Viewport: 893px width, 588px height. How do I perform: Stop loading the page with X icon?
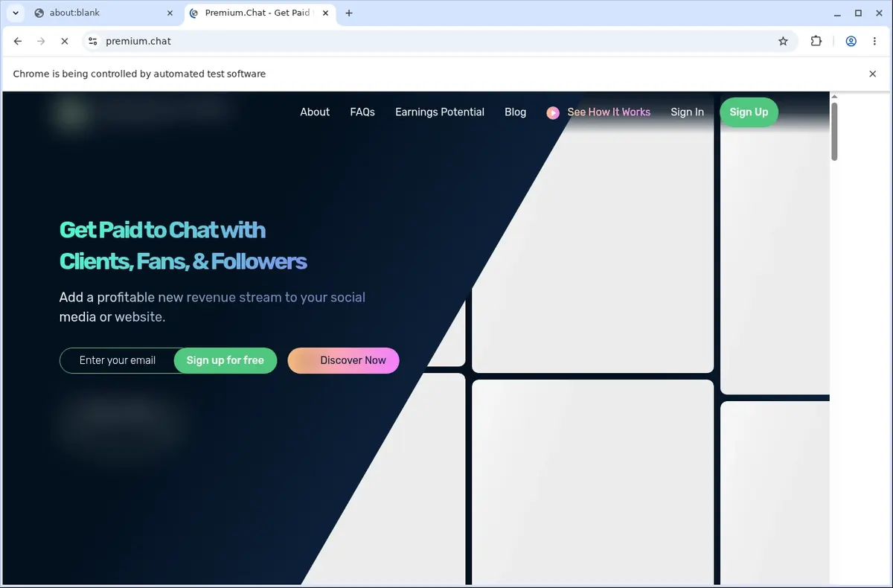(x=64, y=41)
